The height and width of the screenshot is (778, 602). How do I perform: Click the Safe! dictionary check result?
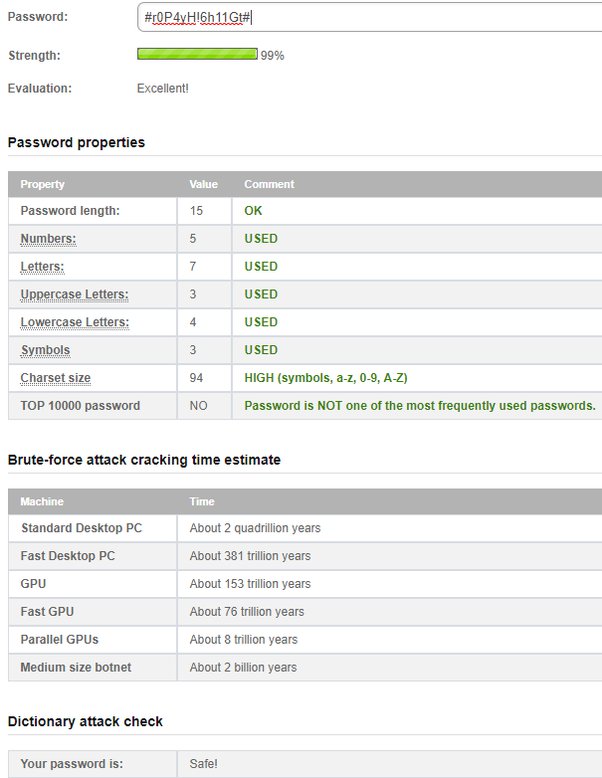pyautogui.click(x=203, y=764)
